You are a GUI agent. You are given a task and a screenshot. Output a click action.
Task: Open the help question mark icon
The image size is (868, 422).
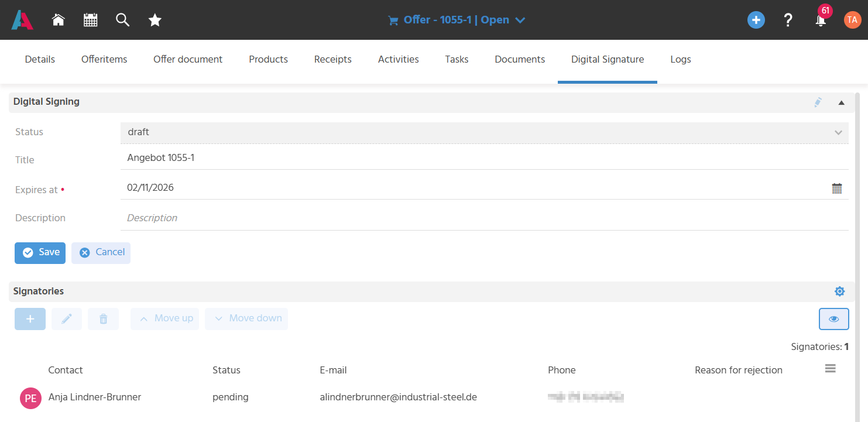click(x=788, y=20)
